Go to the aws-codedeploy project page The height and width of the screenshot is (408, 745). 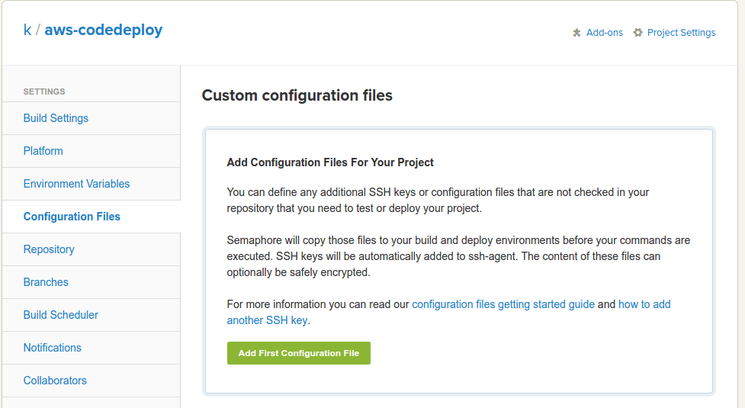click(x=103, y=30)
